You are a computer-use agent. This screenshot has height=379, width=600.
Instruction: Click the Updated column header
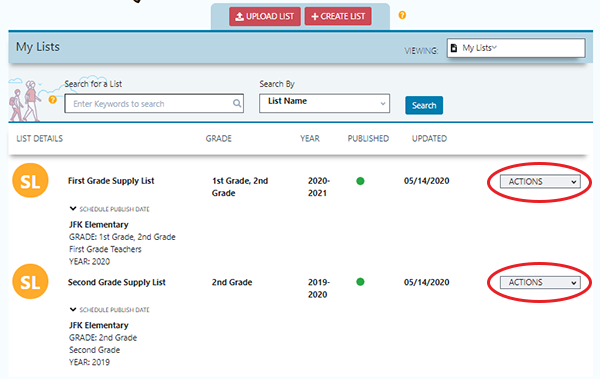pyautogui.click(x=429, y=139)
